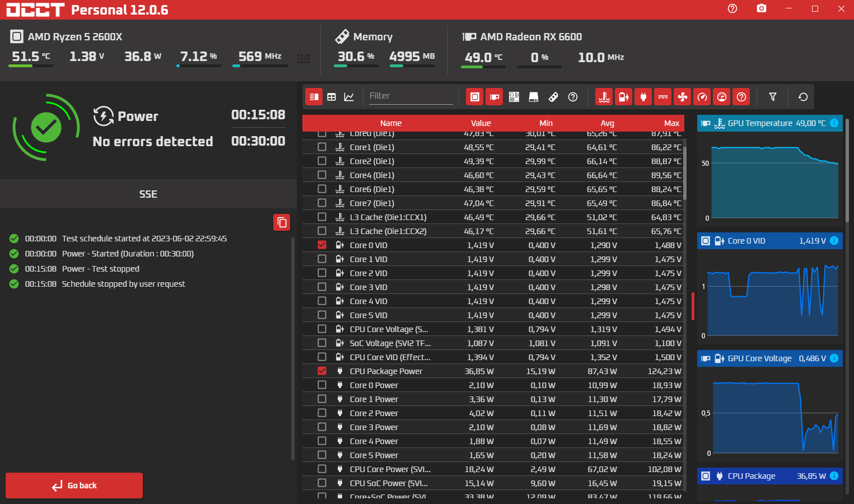Image resolution: width=854 pixels, height=504 pixels.
Task: Click the Memory module icon in the header
Action: click(x=342, y=36)
